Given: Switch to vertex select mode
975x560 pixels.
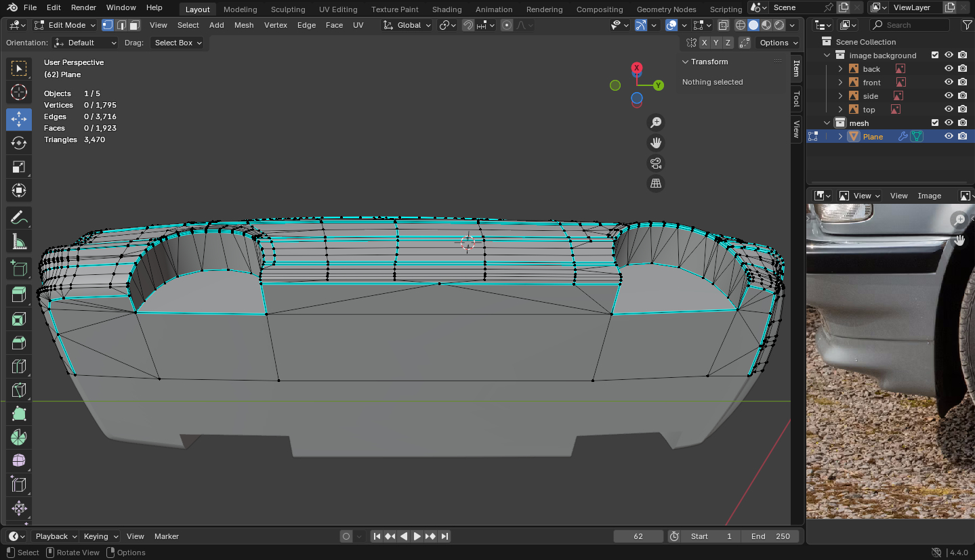Looking at the screenshot, I should point(108,25).
